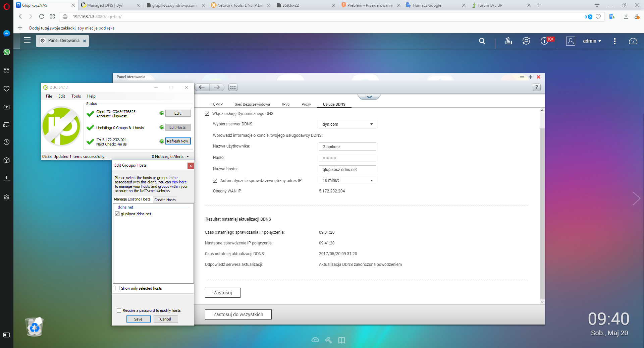Click the grid view icon in Panel sterowania

pyautogui.click(x=233, y=88)
